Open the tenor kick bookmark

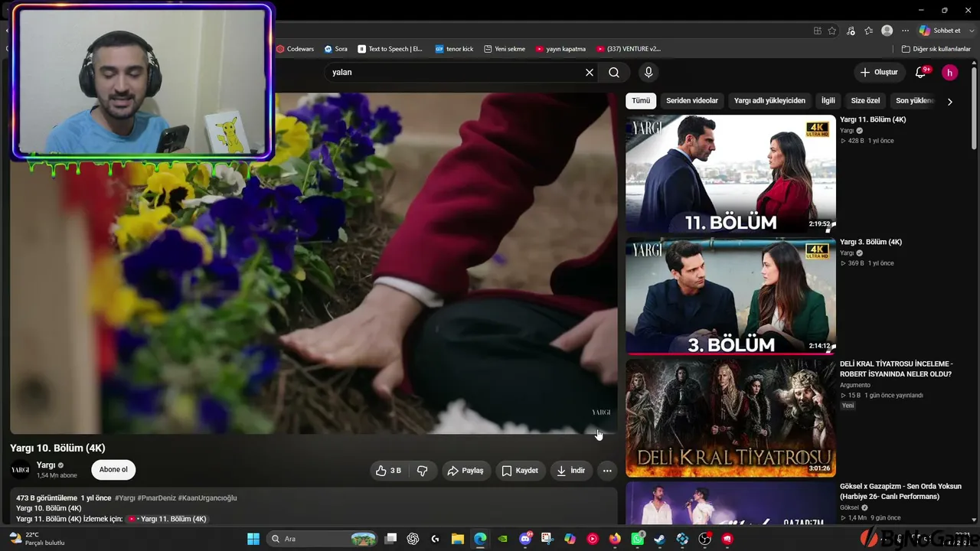click(x=454, y=49)
